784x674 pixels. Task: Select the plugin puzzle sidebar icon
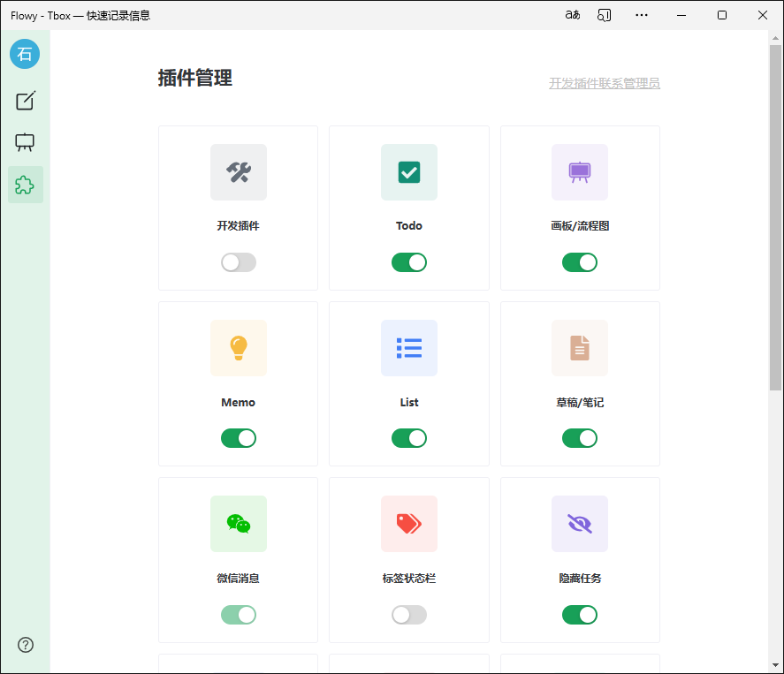[x=26, y=185]
